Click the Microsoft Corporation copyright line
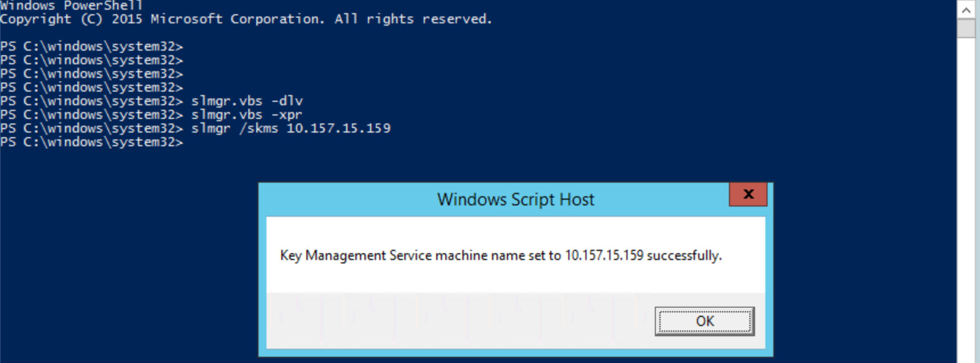 coord(246,19)
